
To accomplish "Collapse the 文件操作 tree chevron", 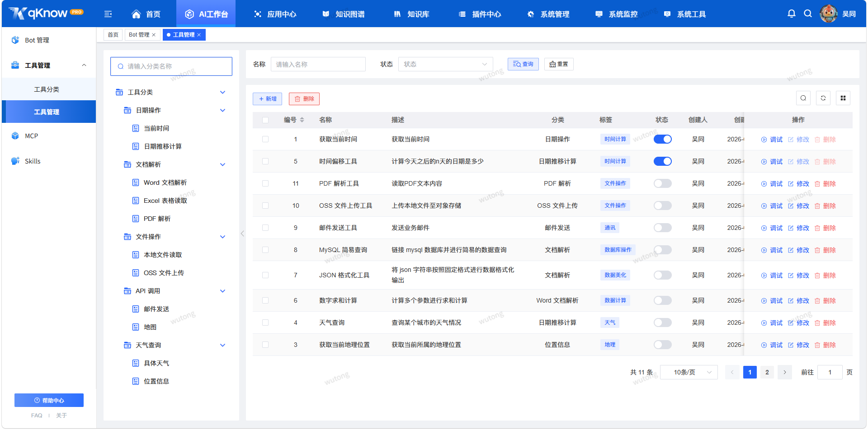I will pyautogui.click(x=222, y=237).
